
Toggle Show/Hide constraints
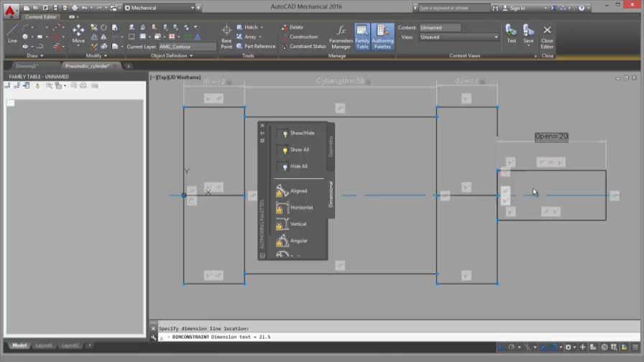295,133
